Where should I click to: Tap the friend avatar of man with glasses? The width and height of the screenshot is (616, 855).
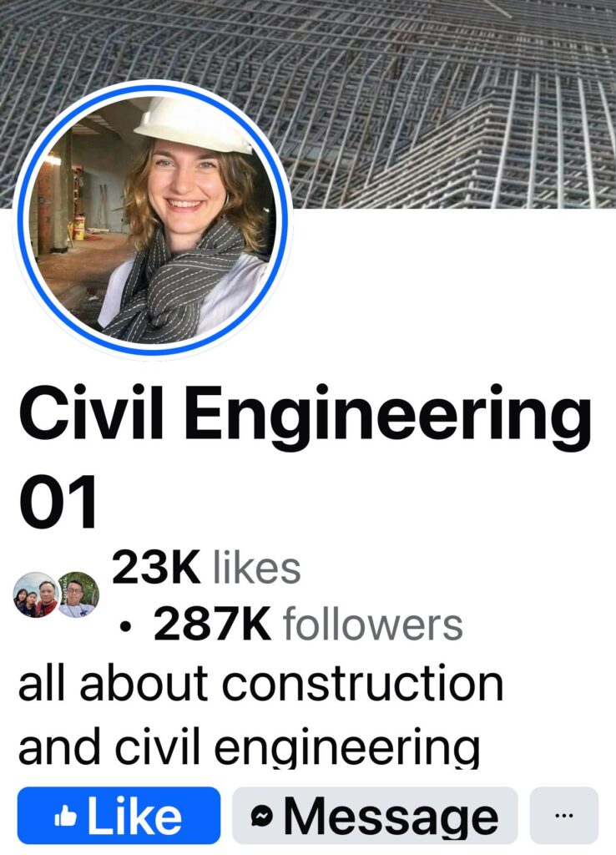78,594
